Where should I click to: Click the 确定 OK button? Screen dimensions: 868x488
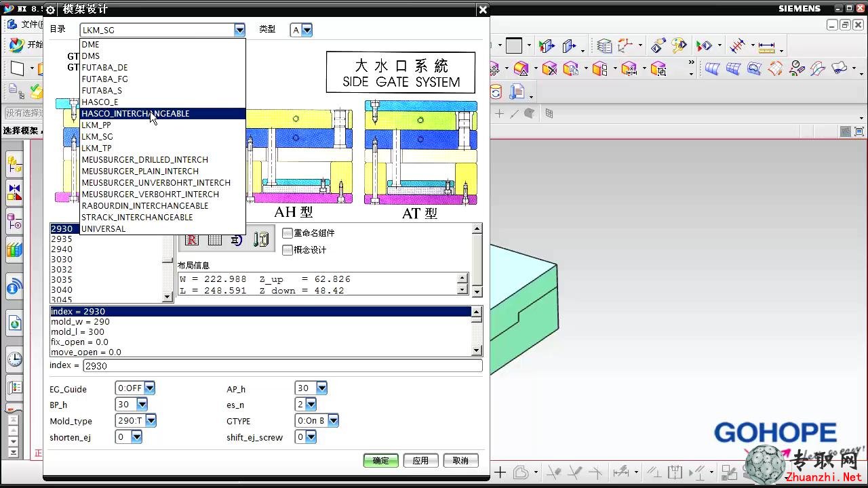point(381,461)
